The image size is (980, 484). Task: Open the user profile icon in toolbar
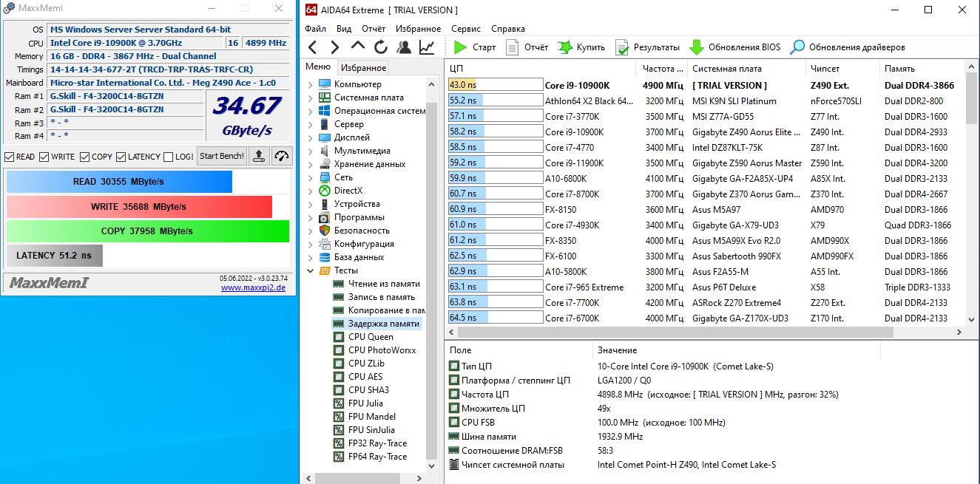point(404,47)
